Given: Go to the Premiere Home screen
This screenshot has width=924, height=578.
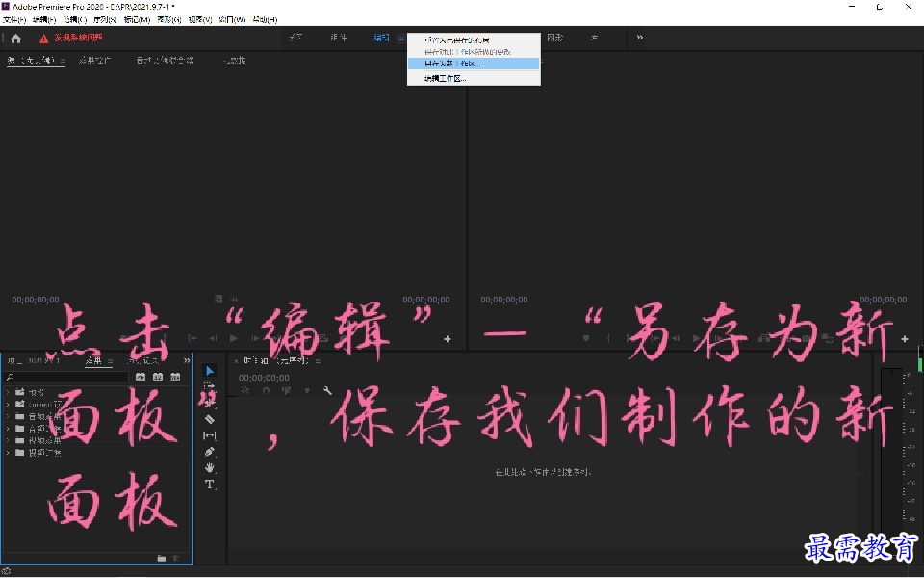Looking at the screenshot, I should pyautogui.click(x=16, y=39).
